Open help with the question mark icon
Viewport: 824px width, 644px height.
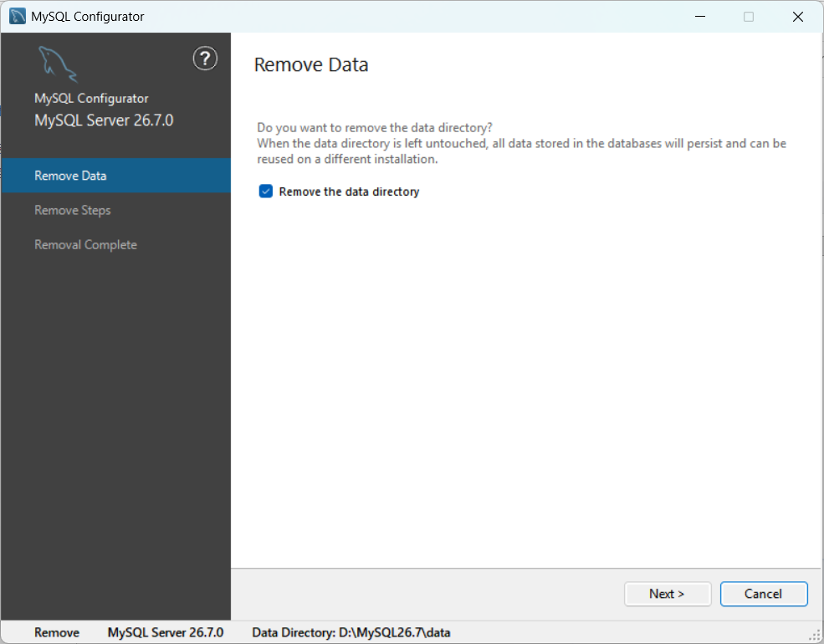tap(205, 59)
